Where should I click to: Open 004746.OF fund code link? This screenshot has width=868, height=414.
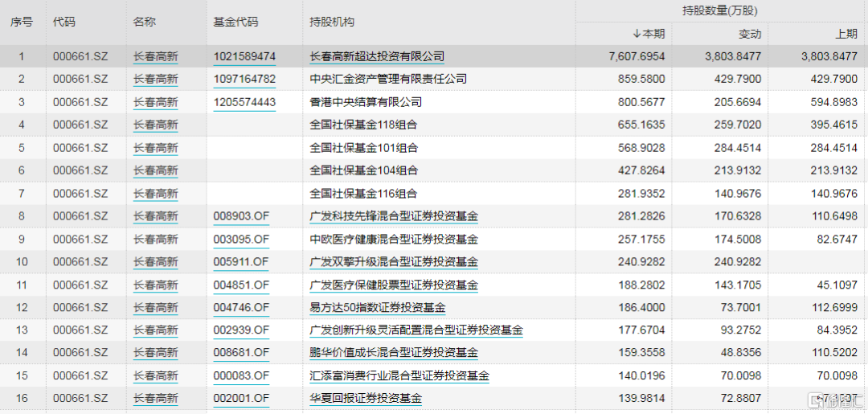(x=241, y=308)
